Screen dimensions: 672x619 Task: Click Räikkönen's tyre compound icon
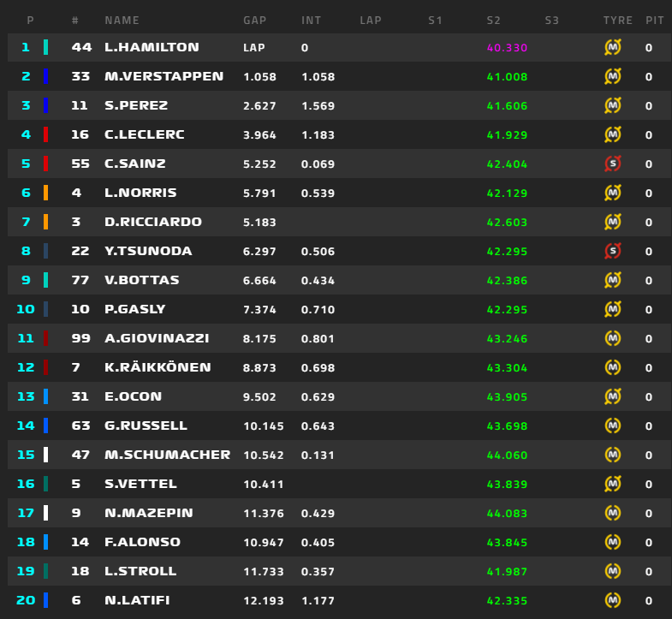coord(612,367)
